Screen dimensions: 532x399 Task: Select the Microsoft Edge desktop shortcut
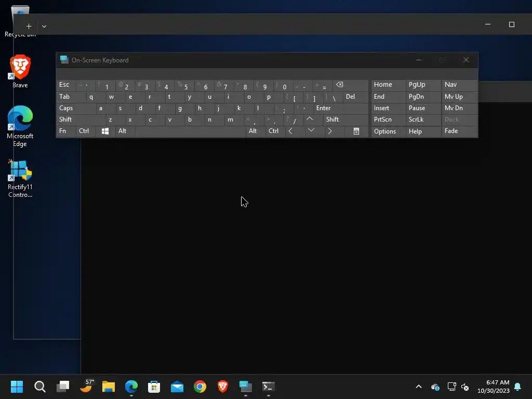tap(20, 126)
